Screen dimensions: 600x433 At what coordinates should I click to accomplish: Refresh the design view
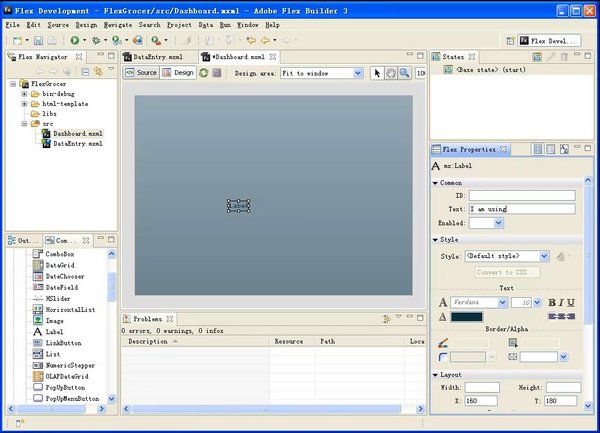[x=204, y=73]
